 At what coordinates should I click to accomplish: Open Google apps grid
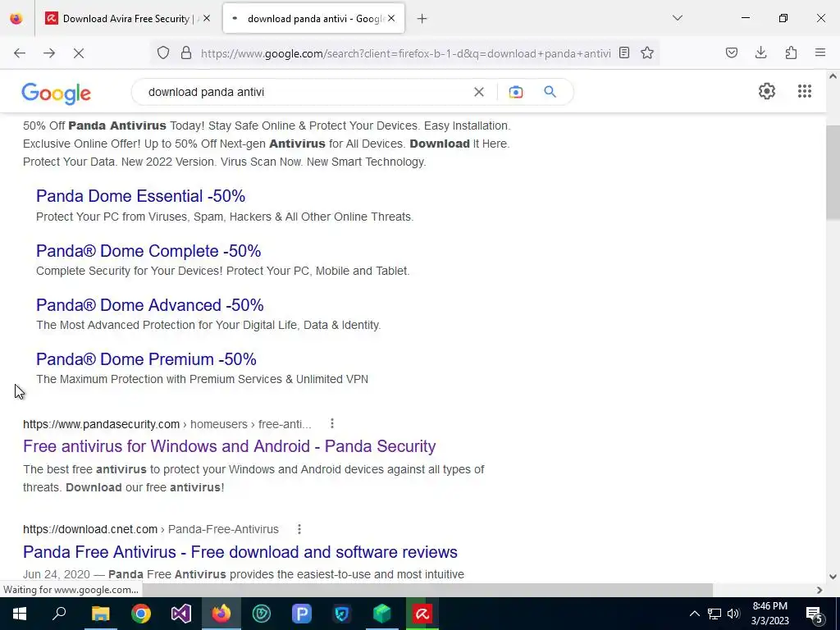(805, 91)
